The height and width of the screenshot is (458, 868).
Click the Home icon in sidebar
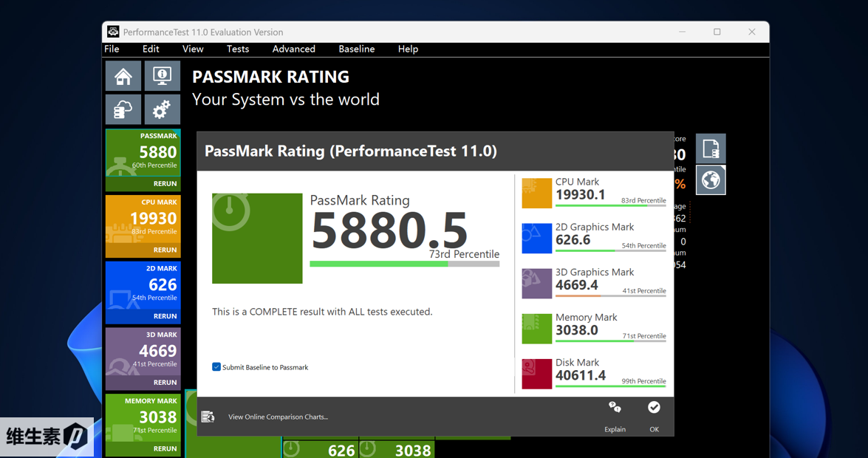coord(123,76)
